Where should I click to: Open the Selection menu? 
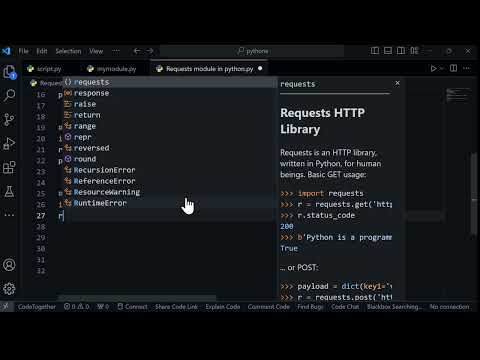point(68,51)
